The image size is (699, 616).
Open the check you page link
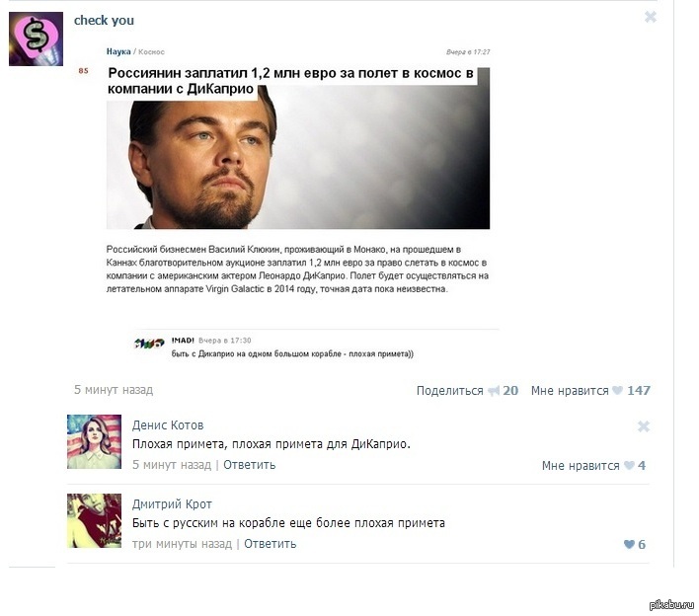coord(104,21)
